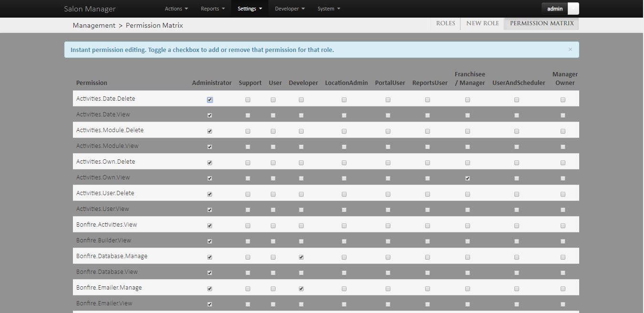The image size is (644, 313).
Task: Expand the System menu
Action: (328, 8)
